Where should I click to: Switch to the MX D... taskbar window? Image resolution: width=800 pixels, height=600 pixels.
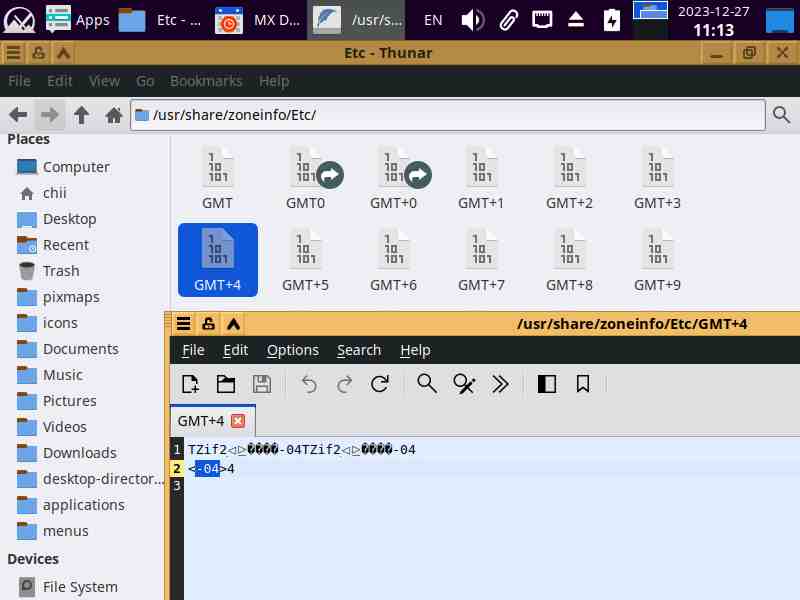point(258,20)
